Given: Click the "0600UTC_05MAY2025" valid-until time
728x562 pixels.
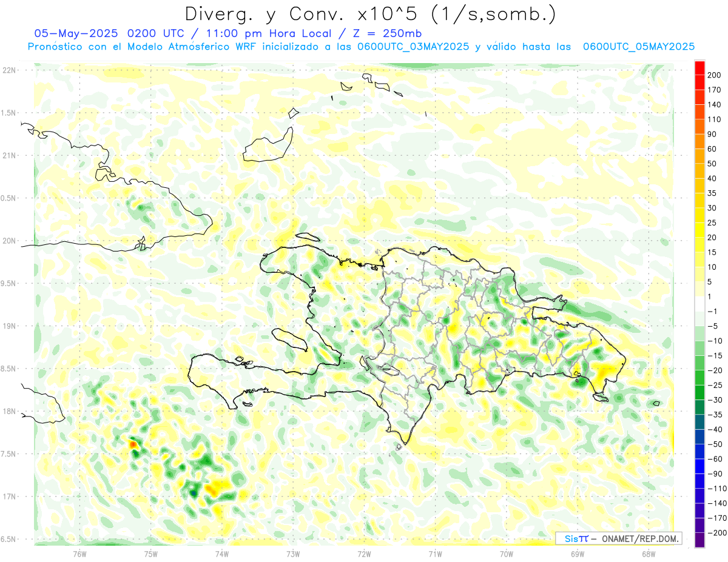Looking at the screenshot, I should tap(638, 47).
